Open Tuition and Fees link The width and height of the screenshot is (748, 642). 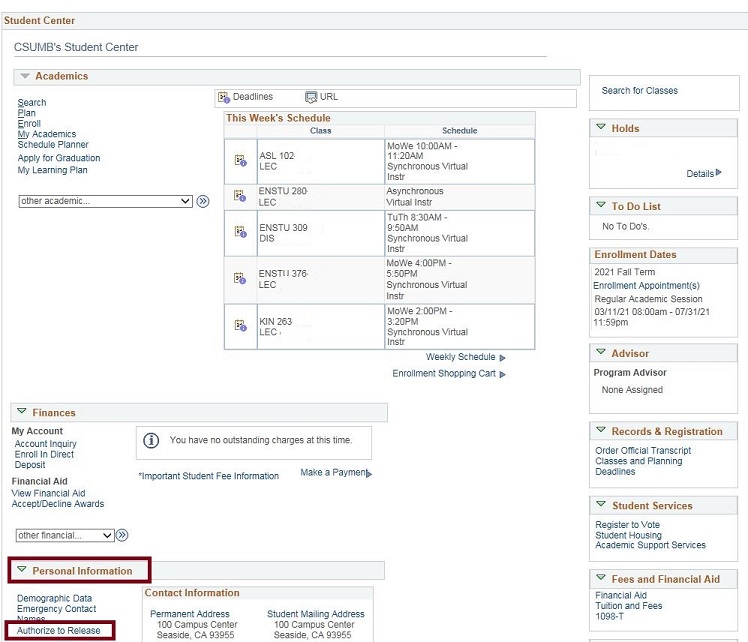pos(628,606)
